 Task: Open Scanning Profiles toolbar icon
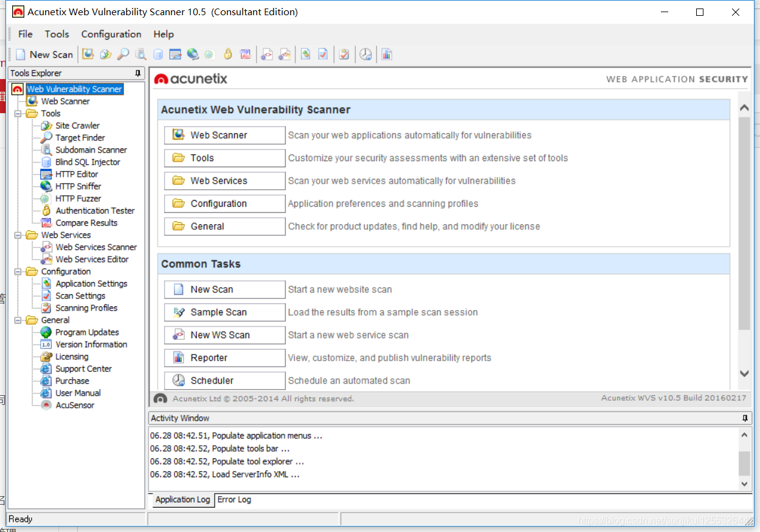pyautogui.click(x=344, y=55)
